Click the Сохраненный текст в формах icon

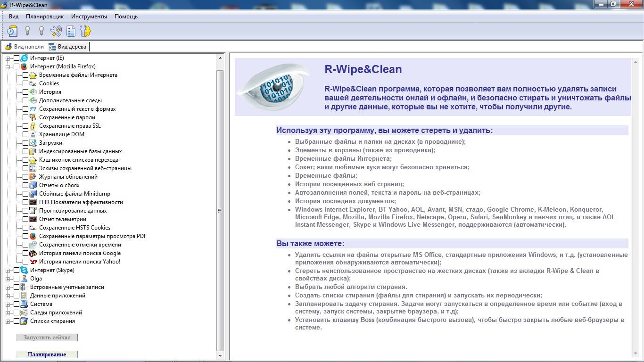point(33,109)
